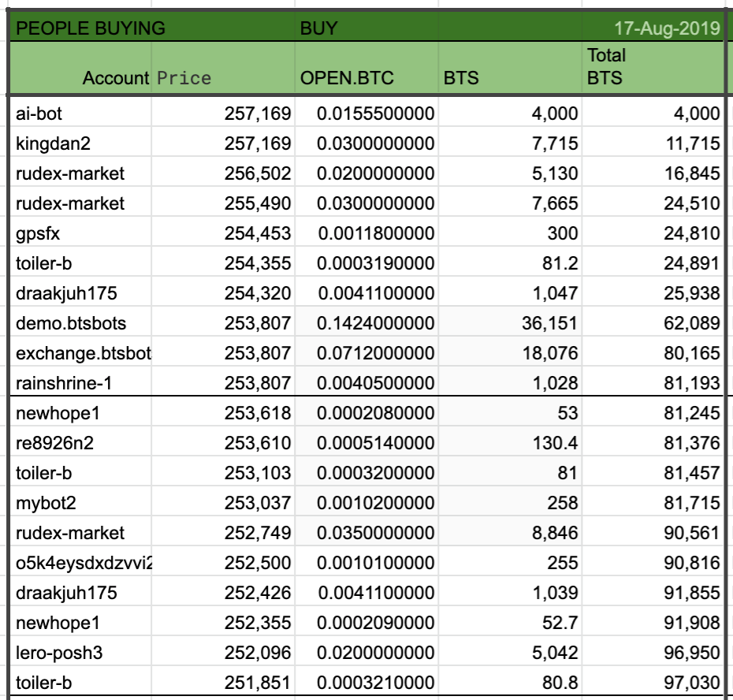Select OPEN.BTC value 0.0712000000
The image size is (733, 700).
pyautogui.click(x=366, y=352)
